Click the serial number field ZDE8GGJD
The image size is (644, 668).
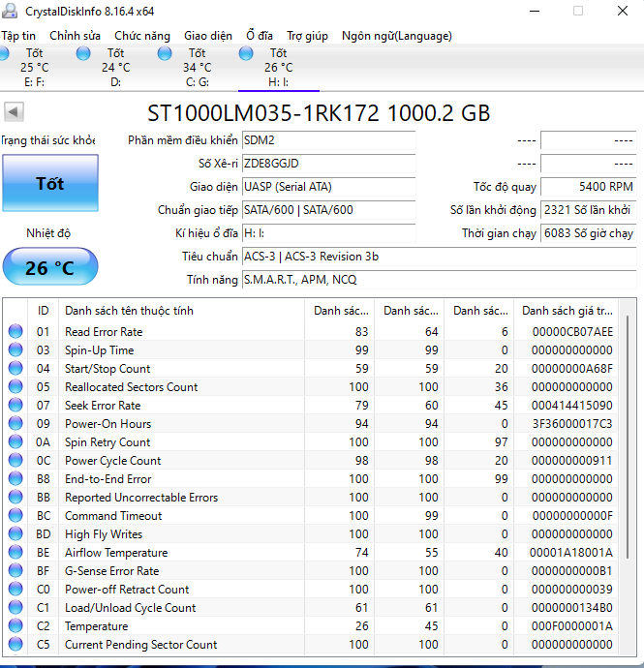coord(328,164)
